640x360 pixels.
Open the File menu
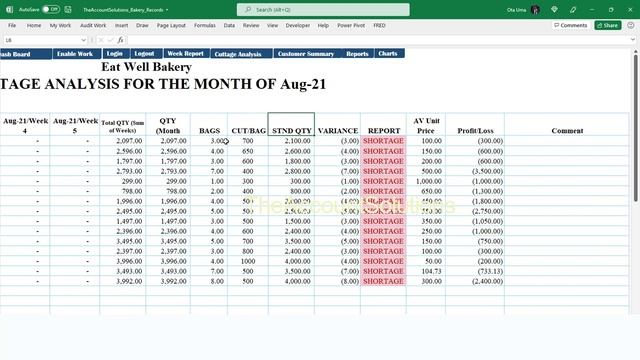pyautogui.click(x=12, y=25)
